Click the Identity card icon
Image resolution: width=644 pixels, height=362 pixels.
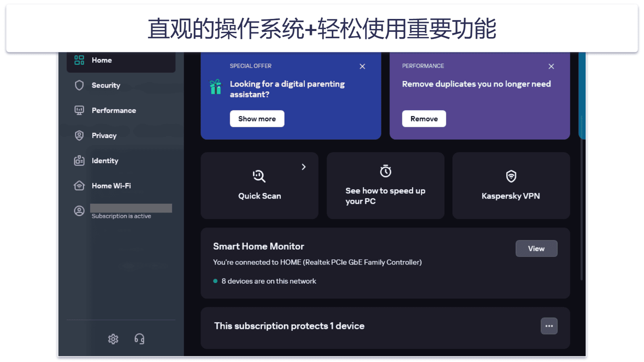point(79,161)
